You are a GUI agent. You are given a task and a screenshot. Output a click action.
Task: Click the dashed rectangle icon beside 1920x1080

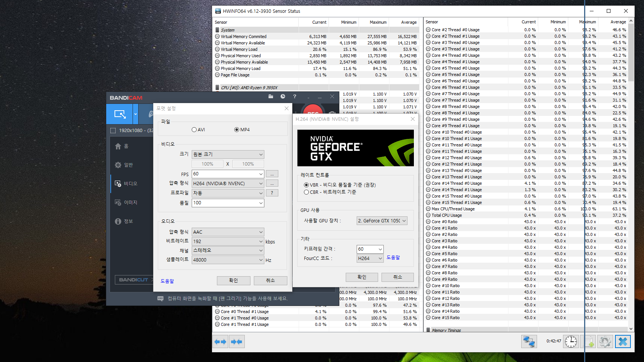coord(113,131)
